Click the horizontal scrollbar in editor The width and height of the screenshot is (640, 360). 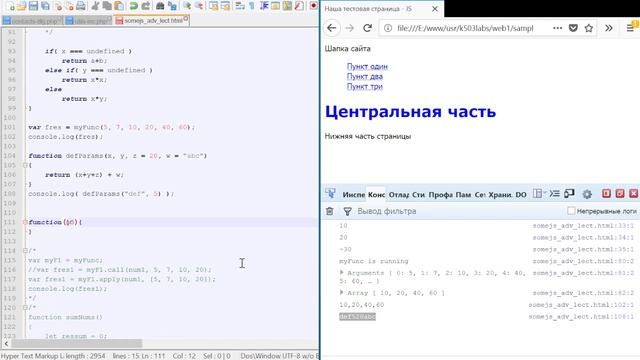tap(77, 344)
